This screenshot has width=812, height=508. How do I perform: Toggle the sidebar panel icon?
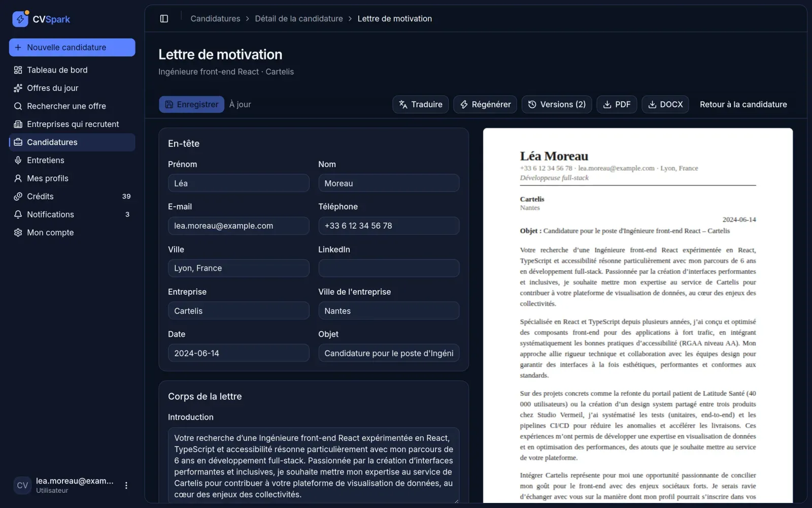click(x=164, y=19)
